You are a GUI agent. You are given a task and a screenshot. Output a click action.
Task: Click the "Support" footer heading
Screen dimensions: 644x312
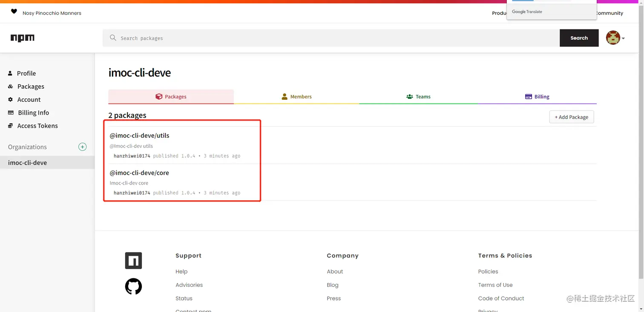pos(188,256)
